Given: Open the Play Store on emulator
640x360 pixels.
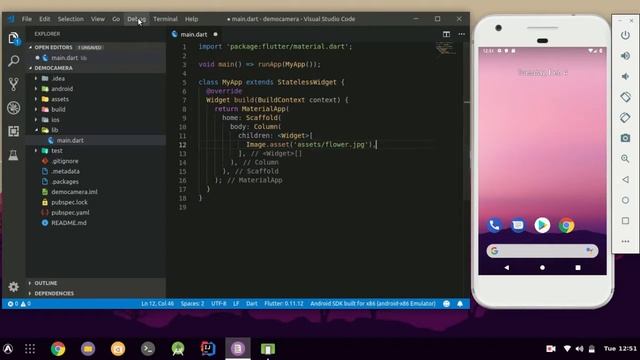Looking at the screenshot, I should (542, 225).
